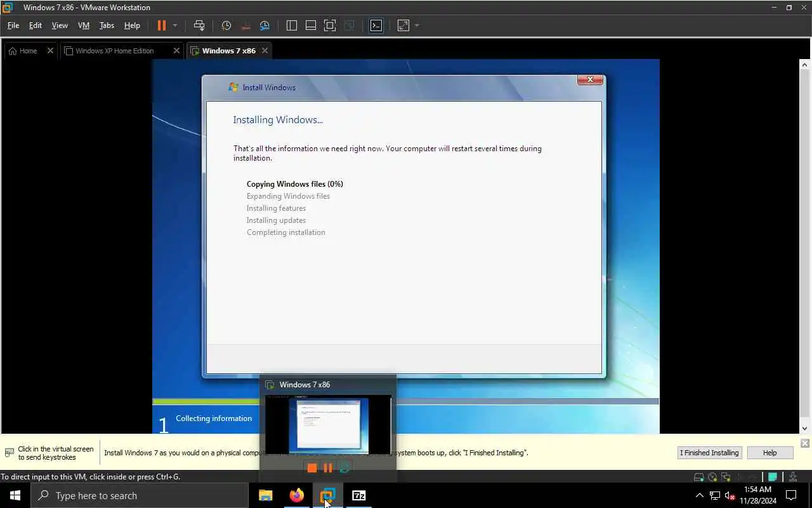
Task: Open the View menu
Action: coord(60,25)
